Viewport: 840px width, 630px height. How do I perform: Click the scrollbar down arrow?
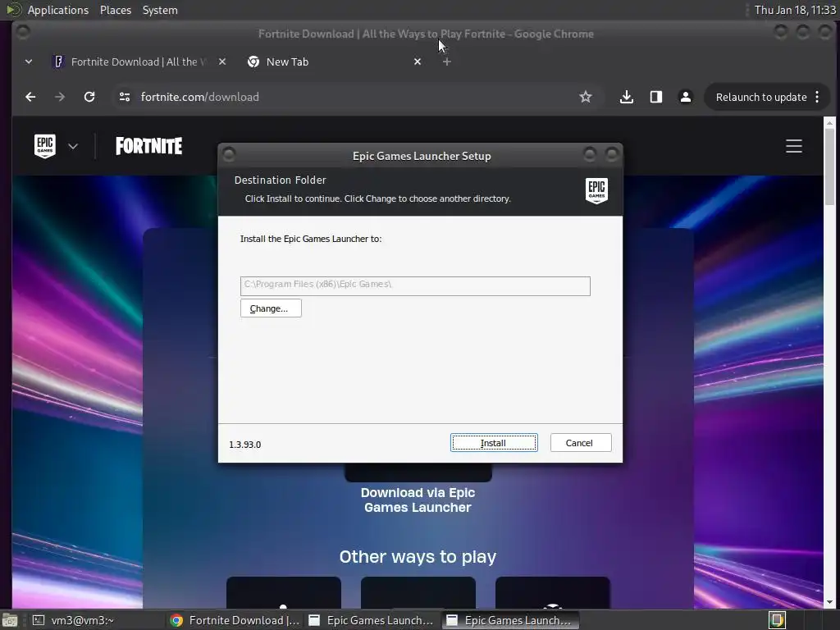(829, 602)
